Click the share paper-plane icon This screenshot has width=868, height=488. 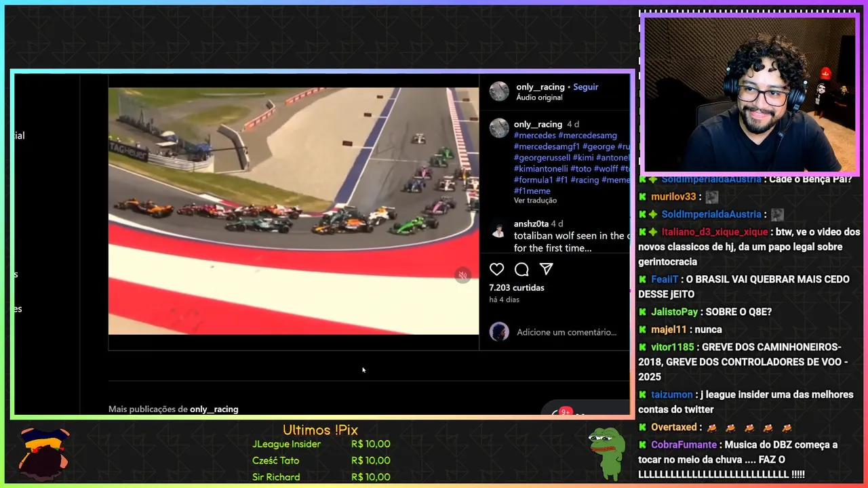tap(546, 269)
